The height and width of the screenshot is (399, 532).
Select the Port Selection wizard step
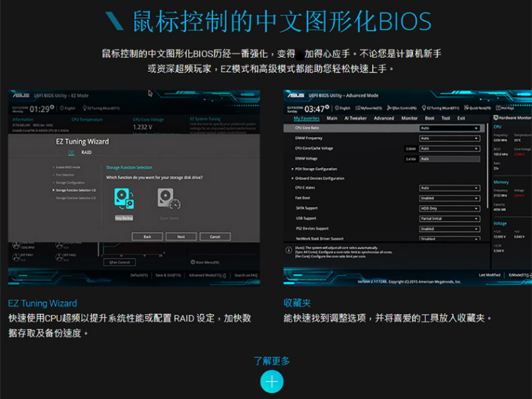(x=63, y=175)
